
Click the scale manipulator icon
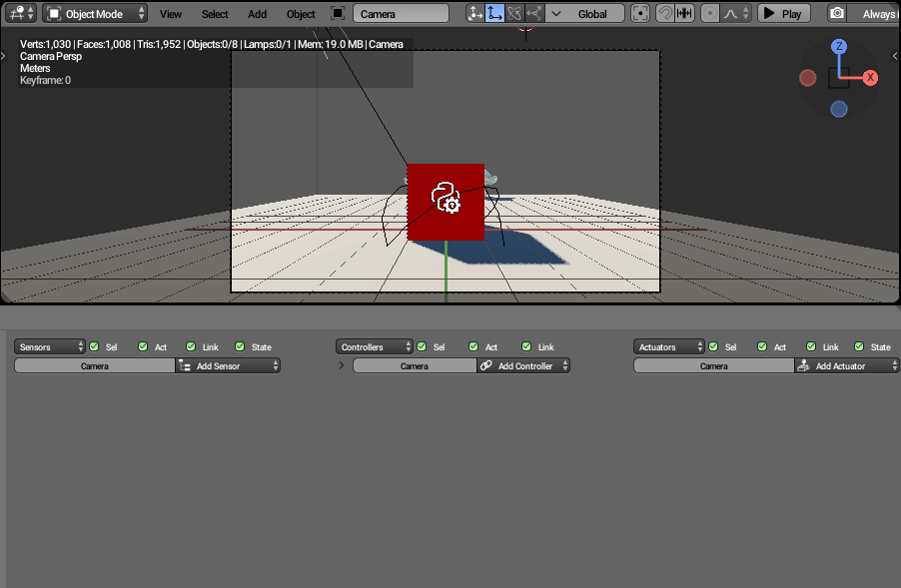click(534, 14)
